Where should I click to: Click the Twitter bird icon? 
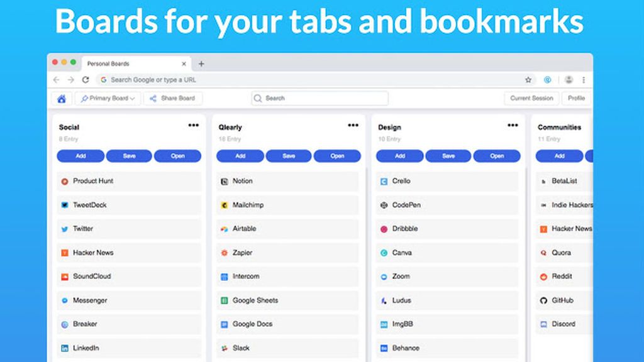[x=65, y=229]
